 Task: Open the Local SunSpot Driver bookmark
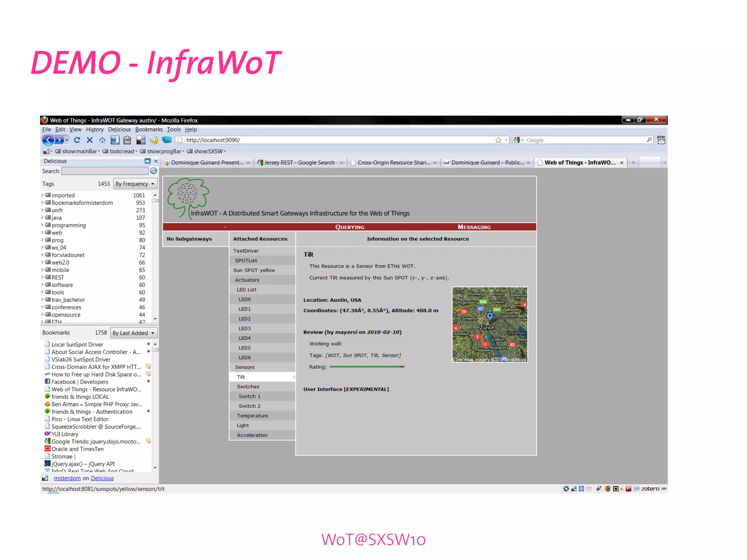tap(77, 345)
